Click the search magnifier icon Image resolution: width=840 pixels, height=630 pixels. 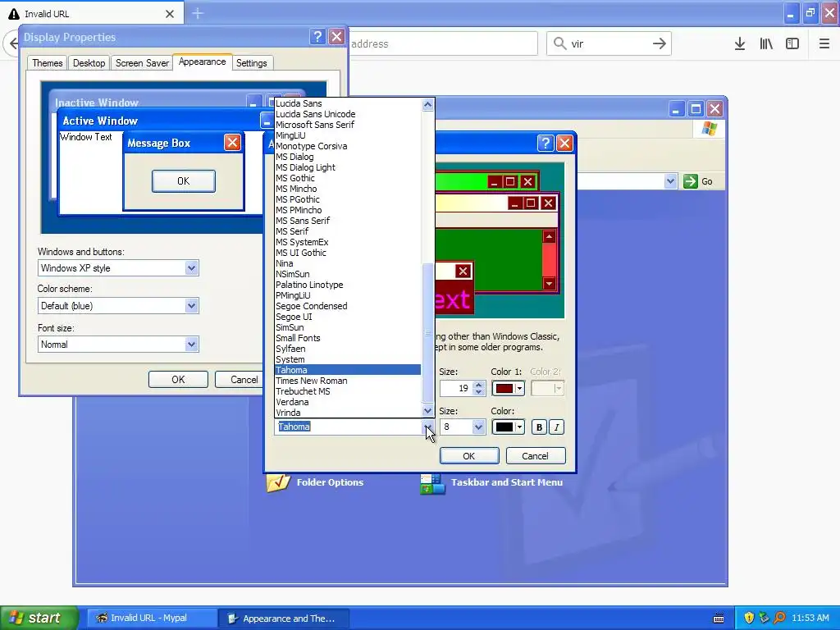click(x=559, y=43)
